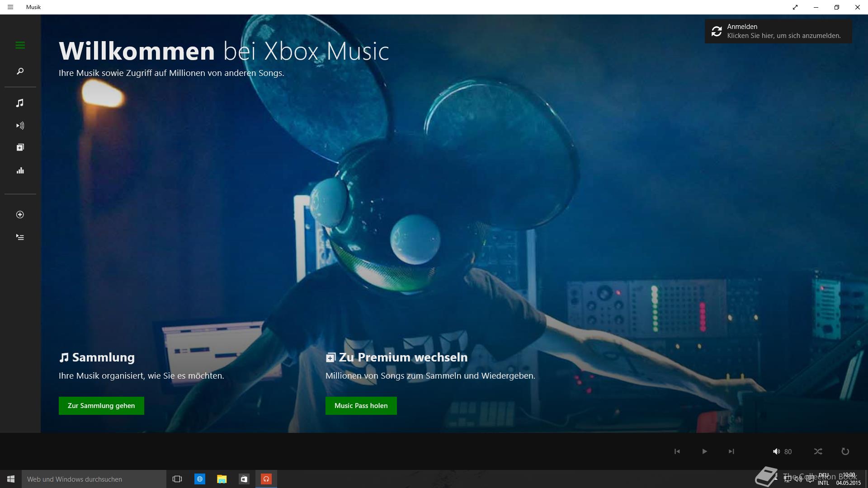Restore down the Musik window
This screenshot has height=488, width=868.
click(x=837, y=7)
